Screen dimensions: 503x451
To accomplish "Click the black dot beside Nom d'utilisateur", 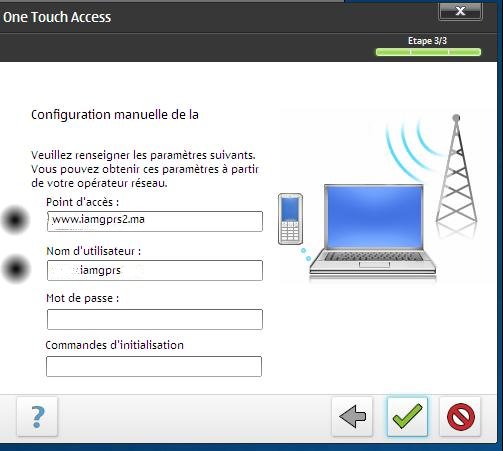I will pyautogui.click(x=16, y=269).
